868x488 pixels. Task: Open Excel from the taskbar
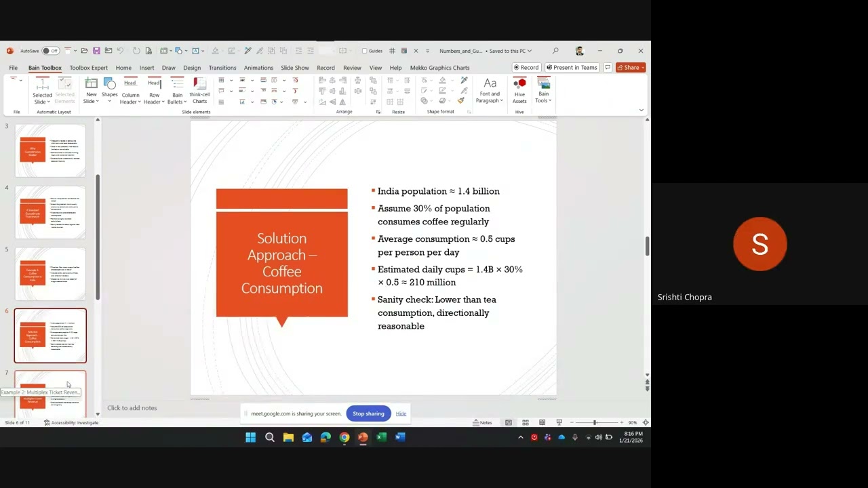tap(381, 437)
